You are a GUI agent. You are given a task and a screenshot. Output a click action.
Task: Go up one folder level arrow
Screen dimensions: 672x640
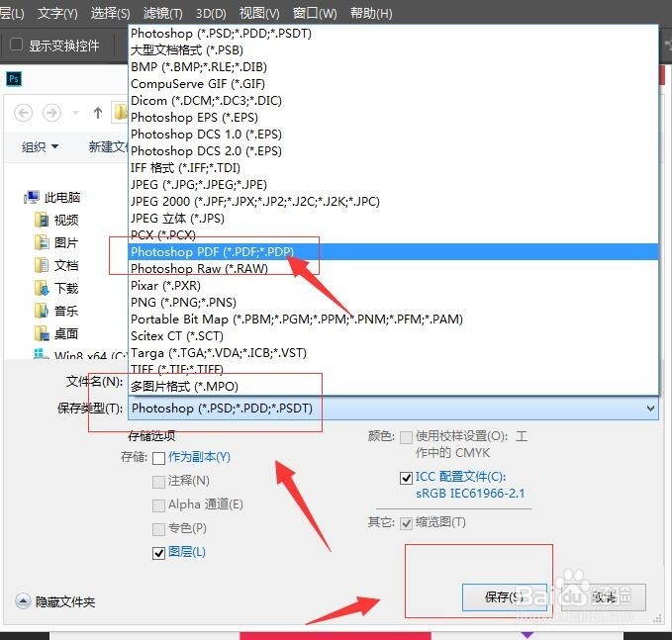pyautogui.click(x=98, y=113)
